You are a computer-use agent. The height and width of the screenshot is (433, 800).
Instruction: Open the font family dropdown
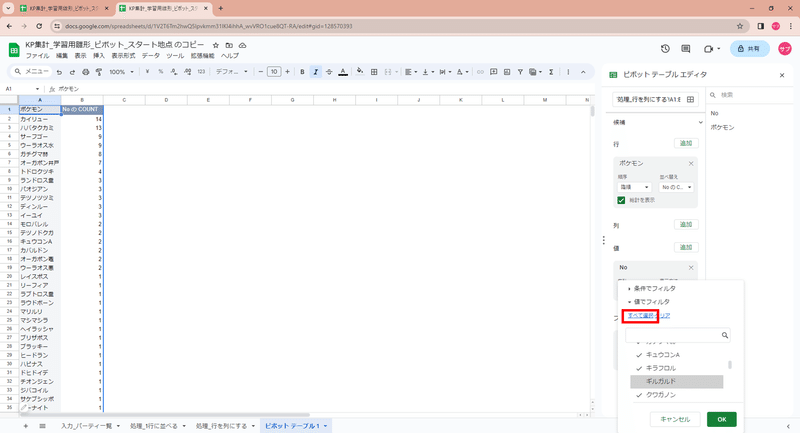point(232,72)
